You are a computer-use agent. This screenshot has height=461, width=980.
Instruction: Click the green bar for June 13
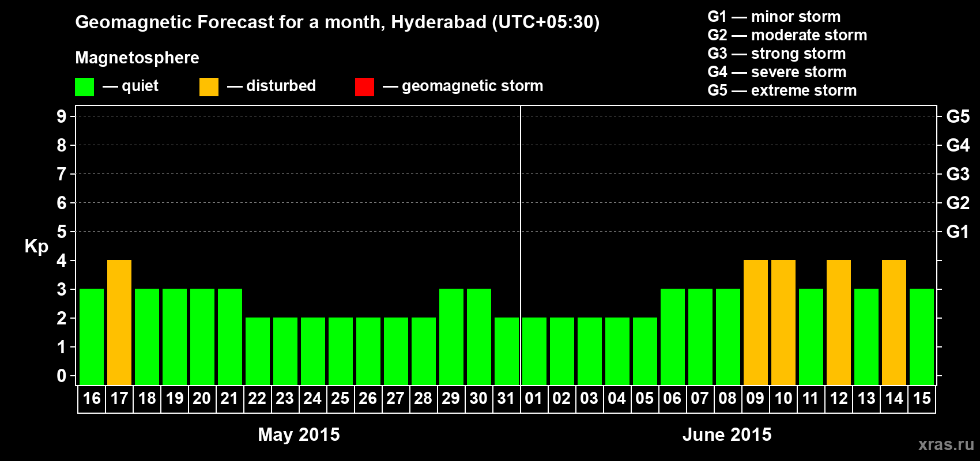pyautogui.click(x=866, y=337)
